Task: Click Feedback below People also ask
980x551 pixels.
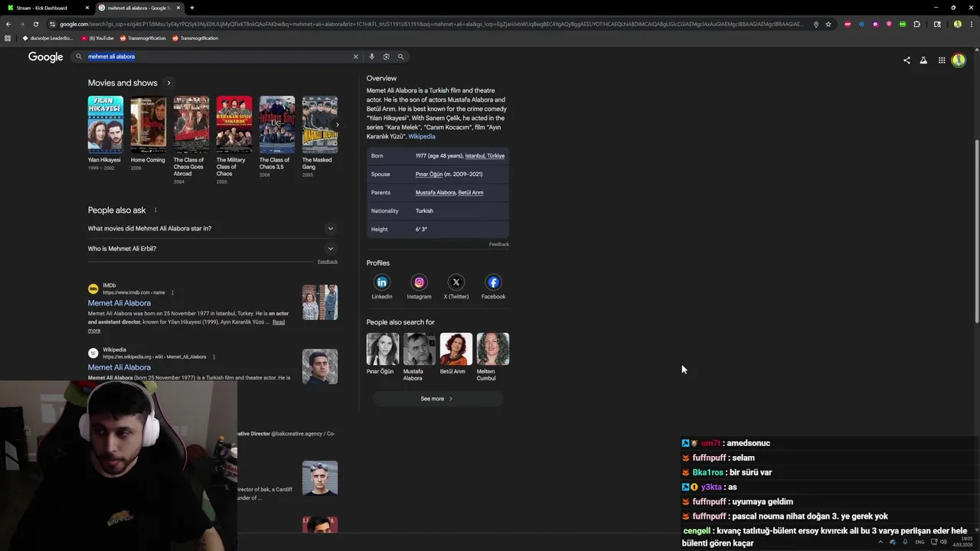Action: point(328,262)
